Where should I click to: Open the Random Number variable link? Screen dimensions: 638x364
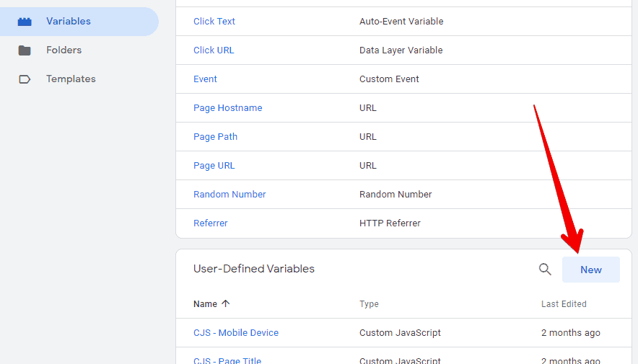230,195
